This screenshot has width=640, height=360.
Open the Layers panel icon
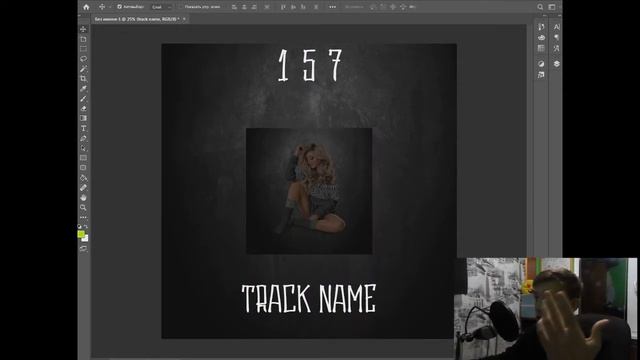point(557,64)
